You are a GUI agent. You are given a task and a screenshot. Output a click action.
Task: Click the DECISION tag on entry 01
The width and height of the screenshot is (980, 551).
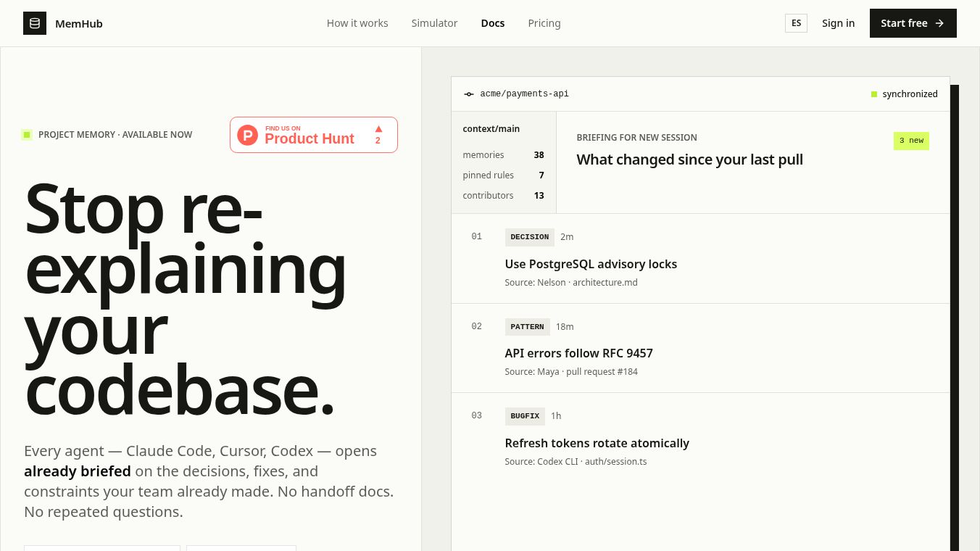point(530,237)
